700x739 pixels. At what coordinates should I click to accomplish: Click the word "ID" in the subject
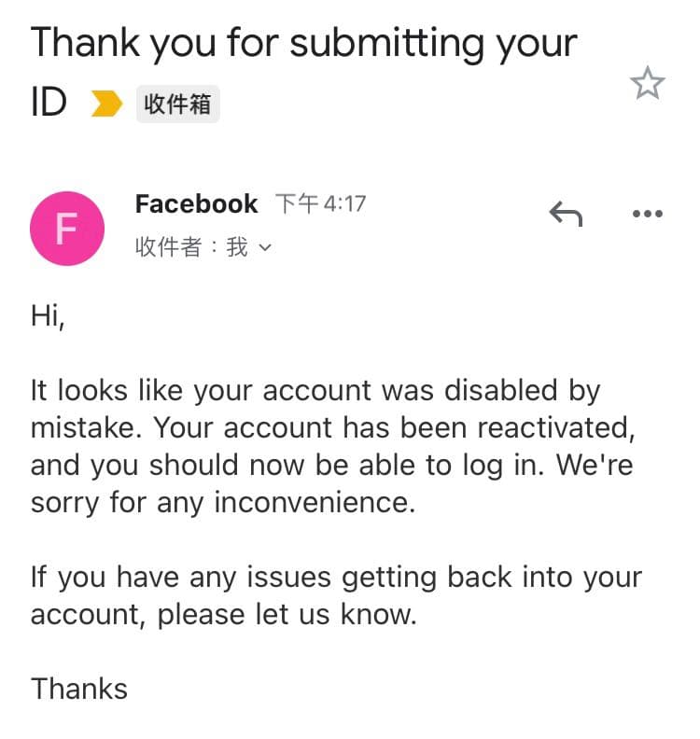click(x=49, y=103)
